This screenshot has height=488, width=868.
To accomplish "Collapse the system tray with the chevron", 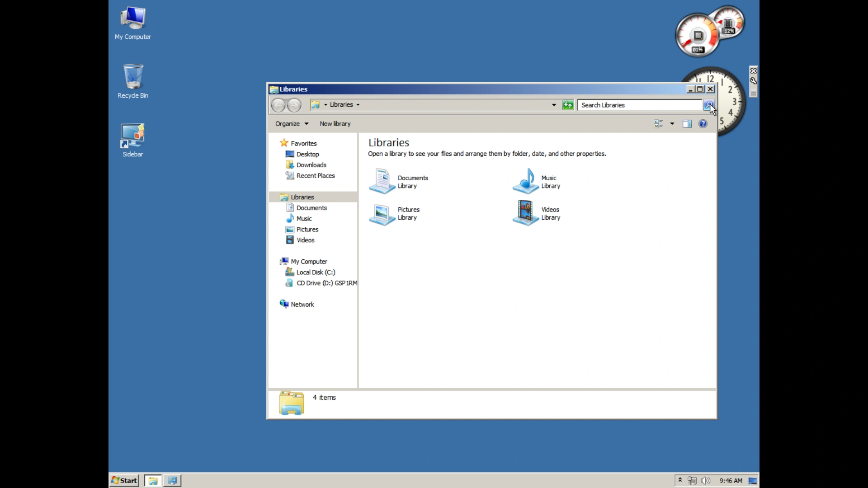I will [x=680, y=480].
